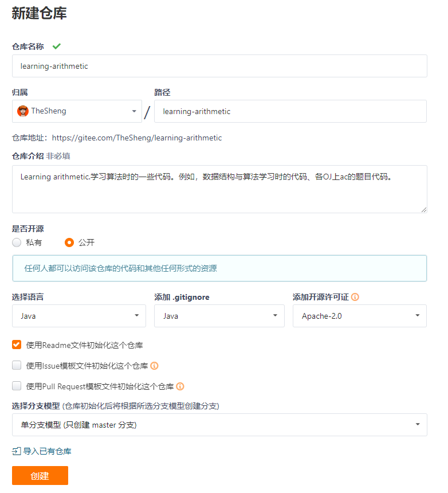Image resolution: width=448 pixels, height=493 pixels.
Task: Click the green checkmark next to 仓库名称
Action: pos(57,46)
